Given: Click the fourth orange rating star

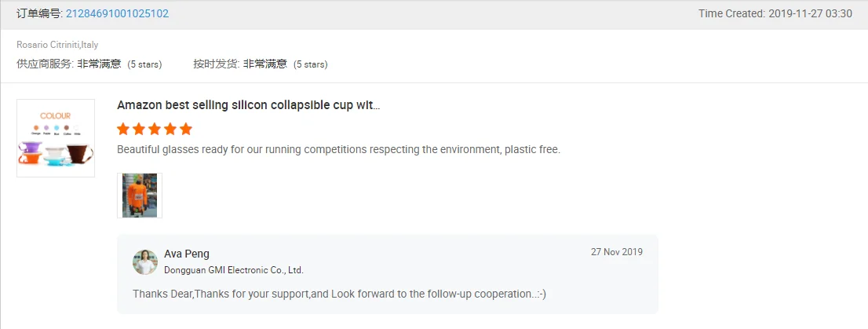Looking at the screenshot, I should [x=170, y=129].
